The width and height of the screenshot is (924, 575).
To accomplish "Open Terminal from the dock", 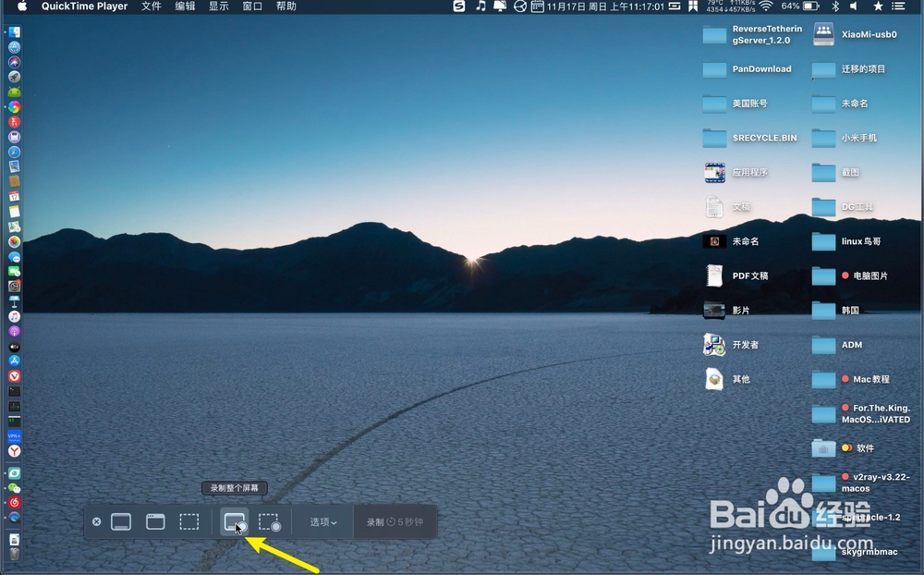I will point(14,391).
